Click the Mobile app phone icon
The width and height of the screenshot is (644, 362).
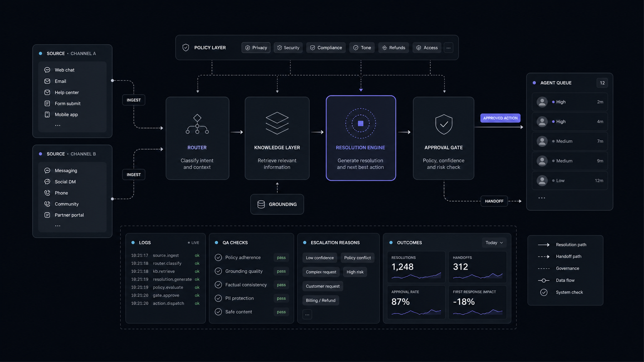coord(47,115)
